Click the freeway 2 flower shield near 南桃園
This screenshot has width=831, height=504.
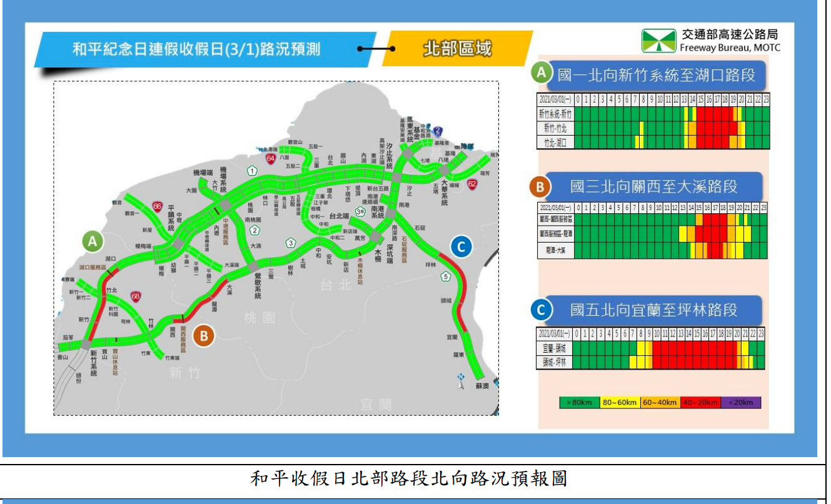(x=254, y=230)
